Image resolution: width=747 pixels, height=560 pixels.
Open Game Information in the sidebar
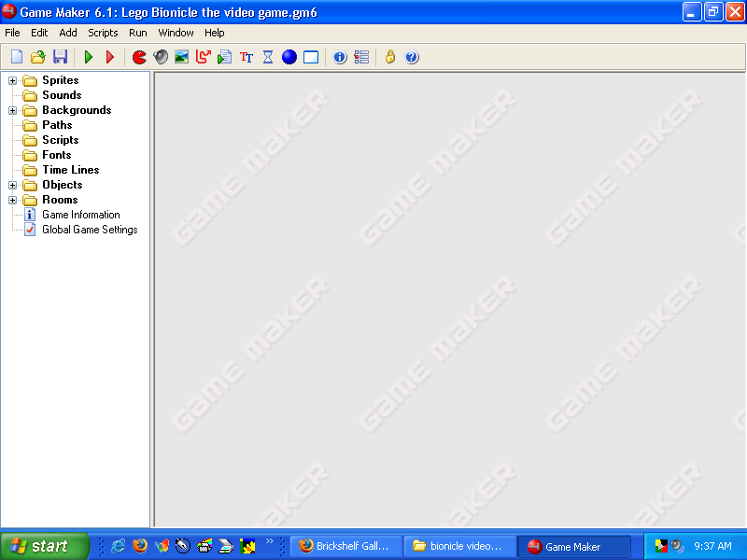(x=79, y=214)
